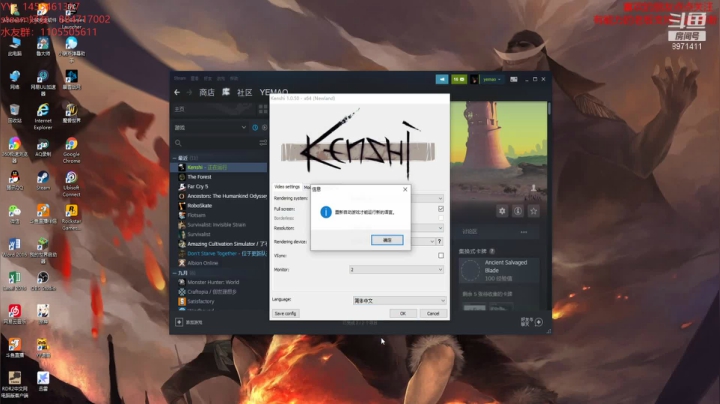Open the Steam Library (库) tab
Image resolution: width=720 pixels, height=404 pixels.
(x=226, y=92)
